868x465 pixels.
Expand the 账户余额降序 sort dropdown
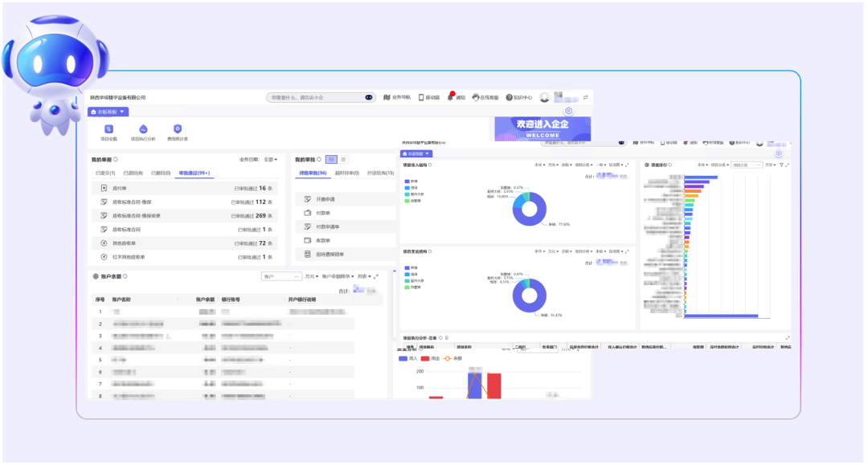click(x=338, y=276)
